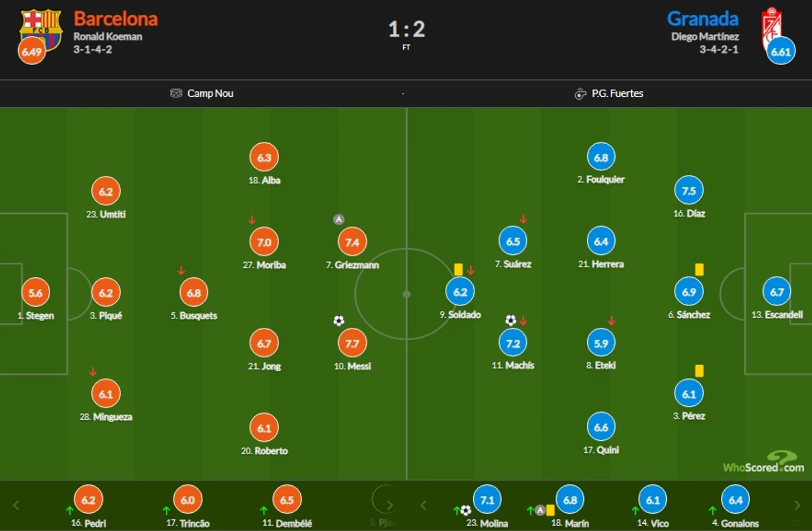
Task: Select Stegen's 5.6 goalkeeper badge
Action: [x=35, y=293]
